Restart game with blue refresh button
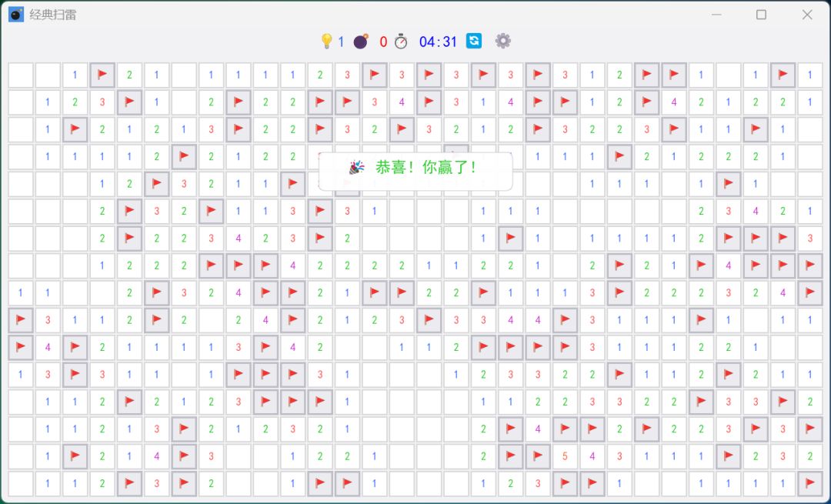The width and height of the screenshot is (831, 504). [x=474, y=41]
